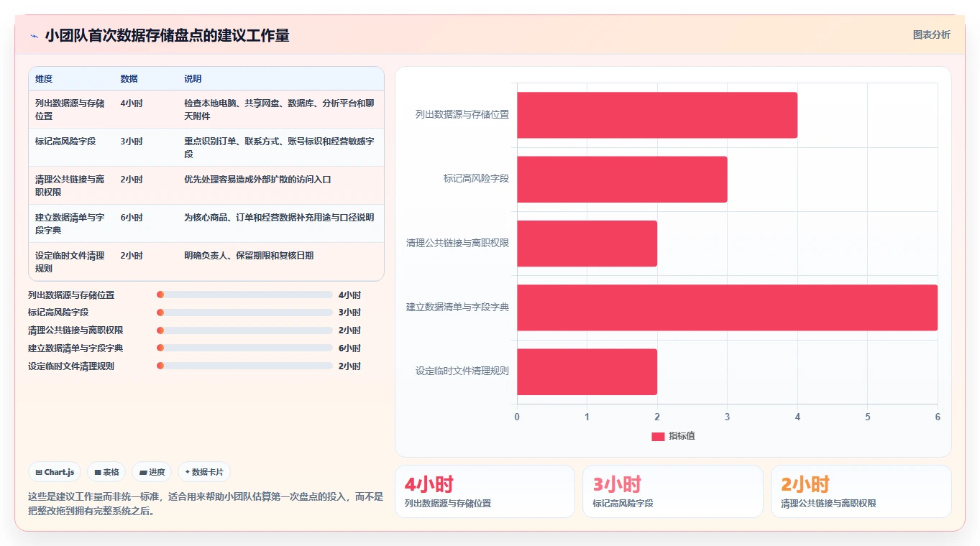The width and height of the screenshot is (980, 546).
Task: Click the chart bar for 建立数据清单与字段字典
Action: 727,307
